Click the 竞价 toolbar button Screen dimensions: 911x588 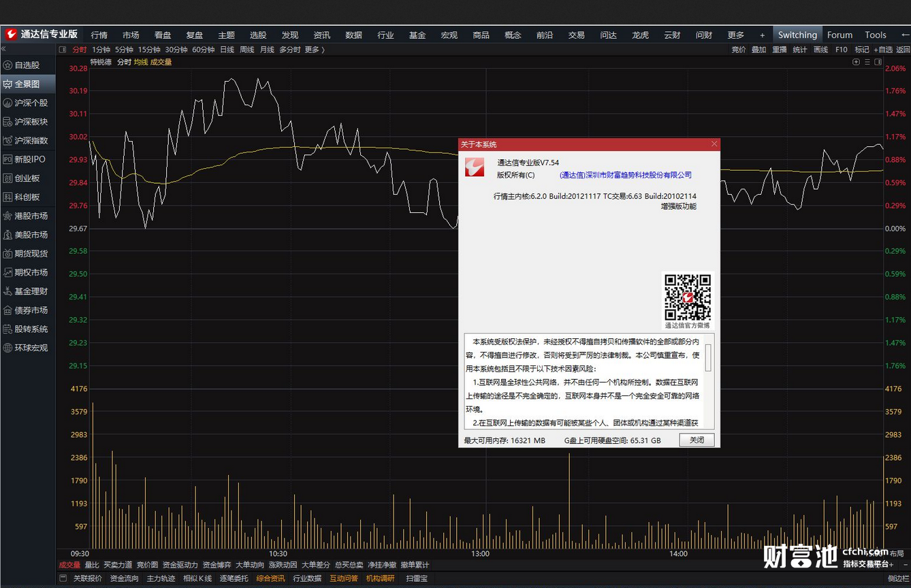click(x=739, y=50)
